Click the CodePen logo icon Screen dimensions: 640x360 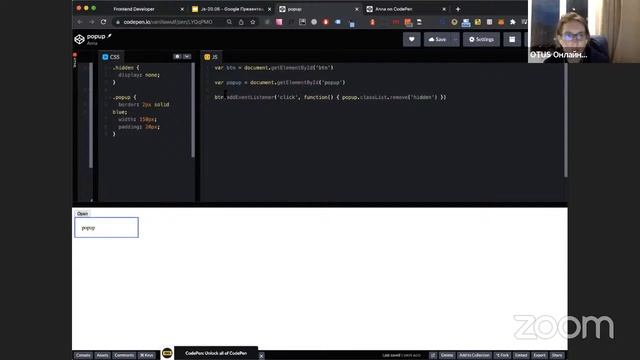pyautogui.click(x=79, y=39)
